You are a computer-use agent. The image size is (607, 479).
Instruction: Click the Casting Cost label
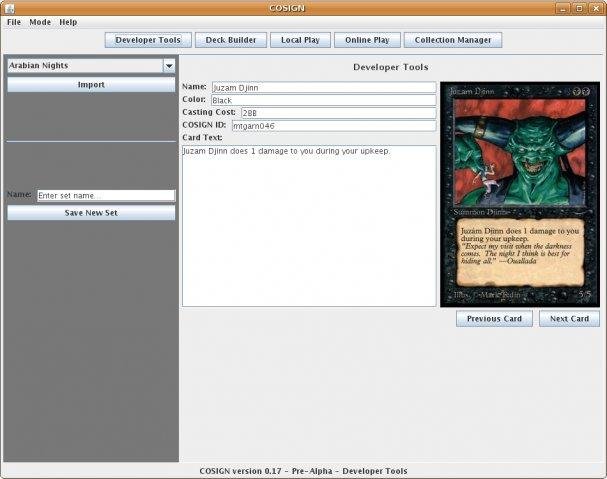coord(209,112)
